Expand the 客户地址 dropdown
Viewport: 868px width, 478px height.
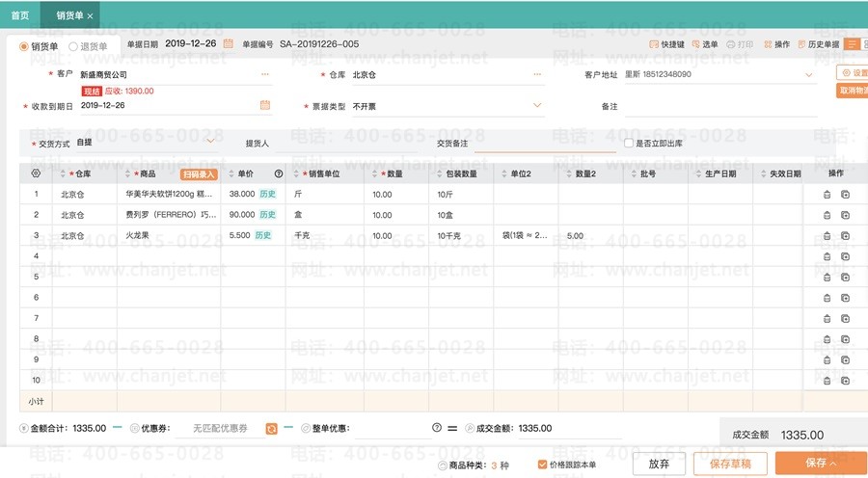pyautogui.click(x=808, y=74)
